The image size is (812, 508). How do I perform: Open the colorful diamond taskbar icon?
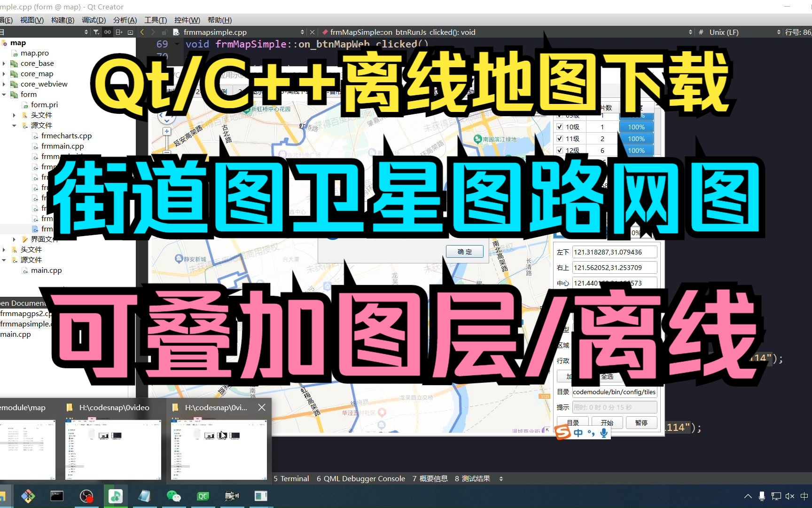point(28,496)
